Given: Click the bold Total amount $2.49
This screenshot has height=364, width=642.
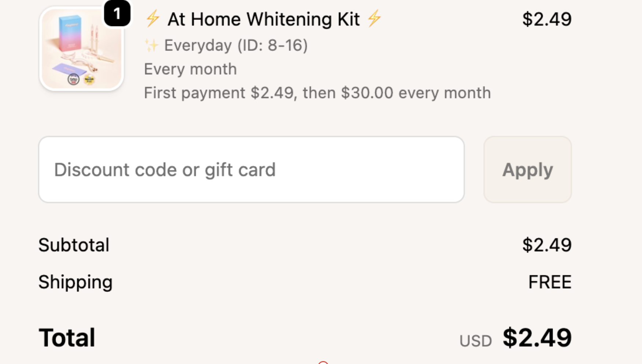Looking at the screenshot, I should point(537,338).
